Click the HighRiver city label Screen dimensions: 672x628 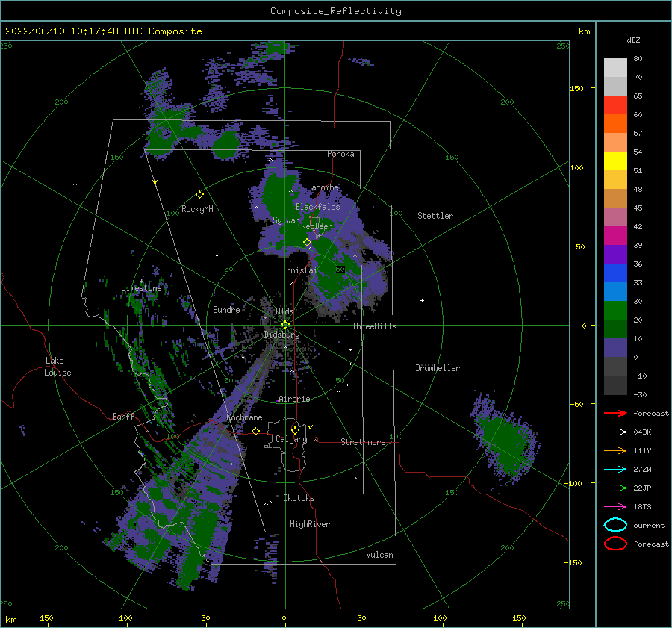coord(310,524)
